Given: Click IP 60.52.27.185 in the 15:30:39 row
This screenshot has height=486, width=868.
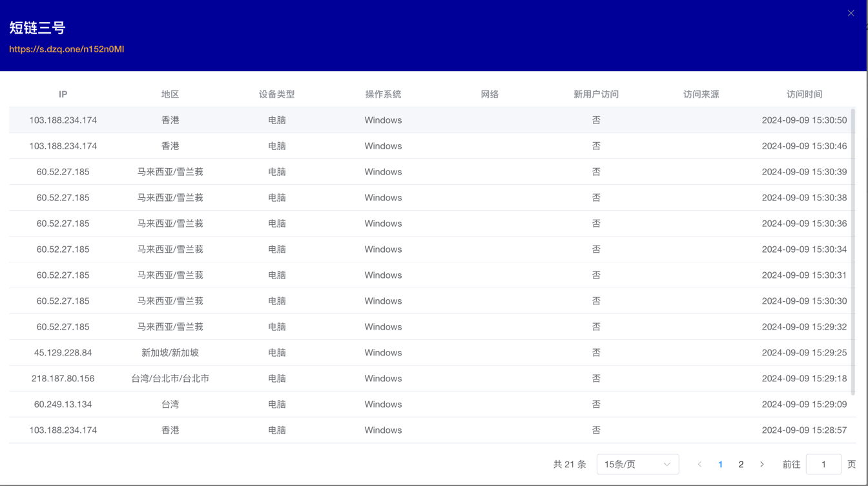Looking at the screenshot, I should point(63,172).
